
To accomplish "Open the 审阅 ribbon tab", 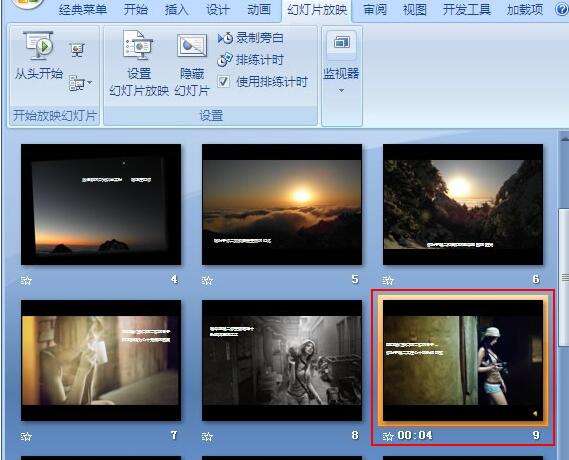I will click(x=375, y=9).
